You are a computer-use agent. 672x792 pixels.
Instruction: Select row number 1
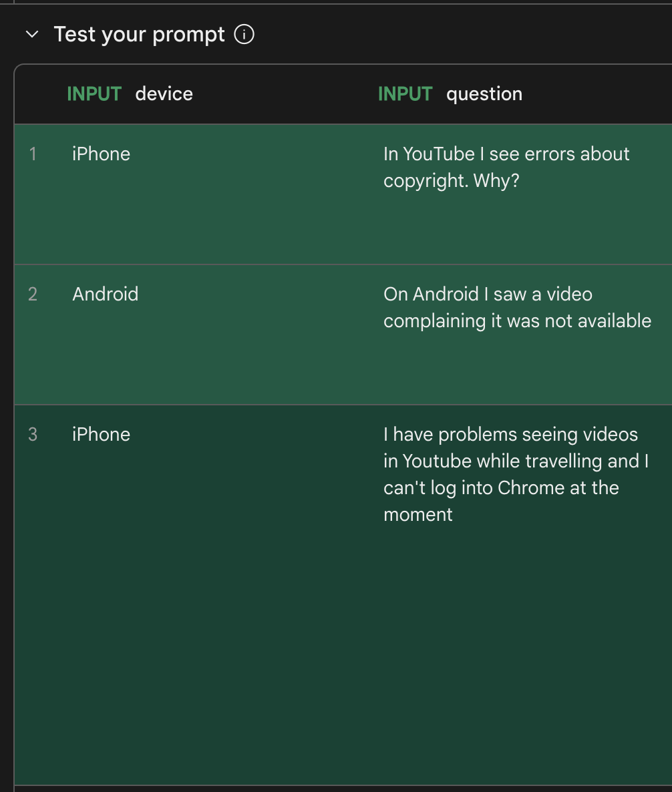(33, 154)
